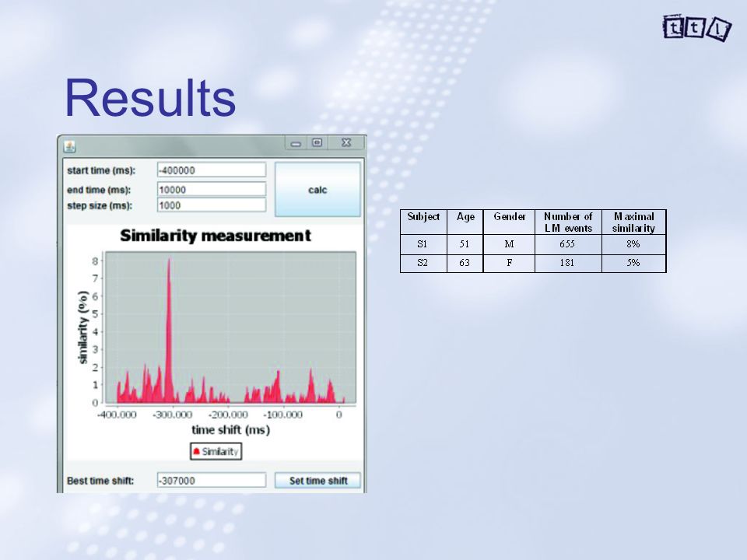Focus the step size (ms) input field
This screenshot has height=560, width=747.
coord(212,205)
